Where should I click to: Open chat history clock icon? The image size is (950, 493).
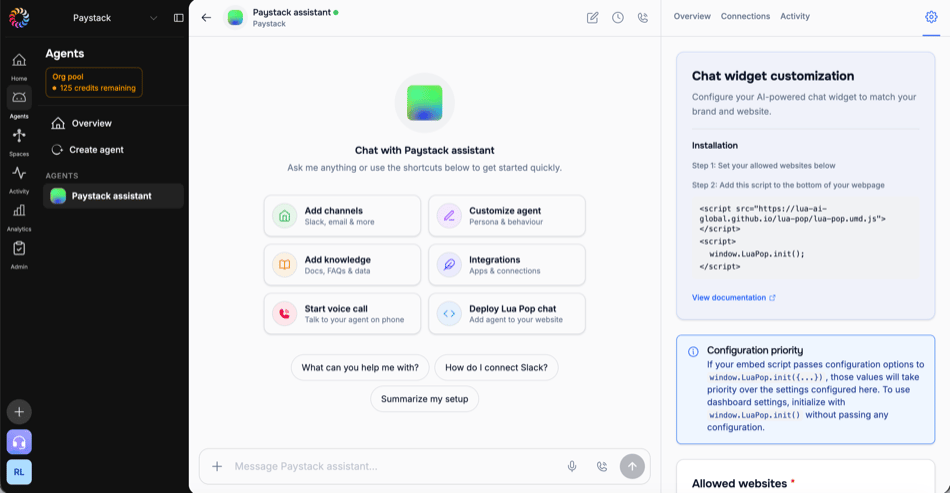pos(617,18)
